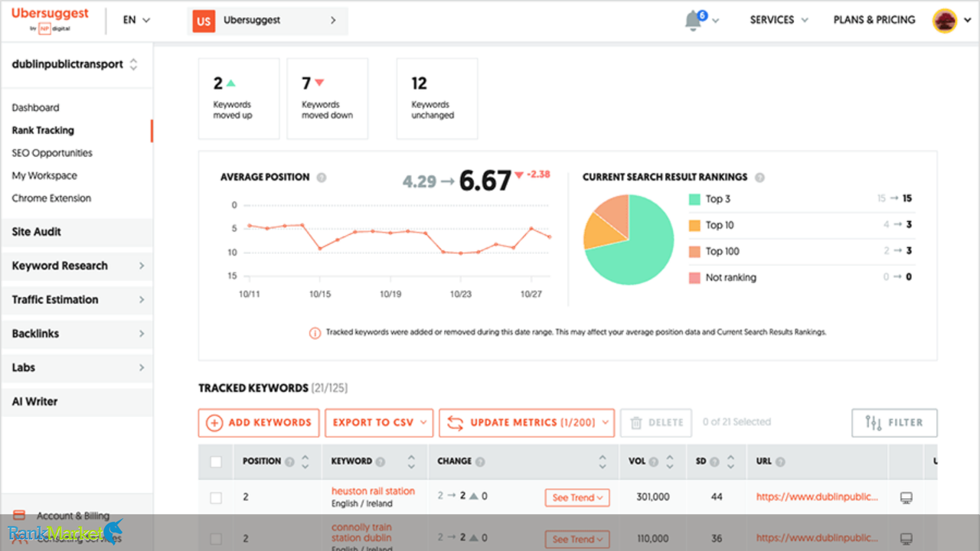Click the Delete button
980x551 pixels.
tap(656, 422)
